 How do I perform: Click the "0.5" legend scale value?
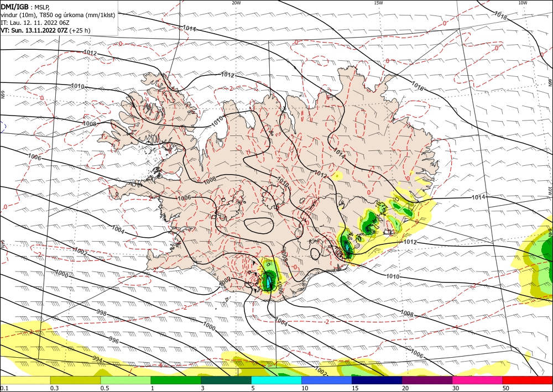pyautogui.click(x=105, y=388)
